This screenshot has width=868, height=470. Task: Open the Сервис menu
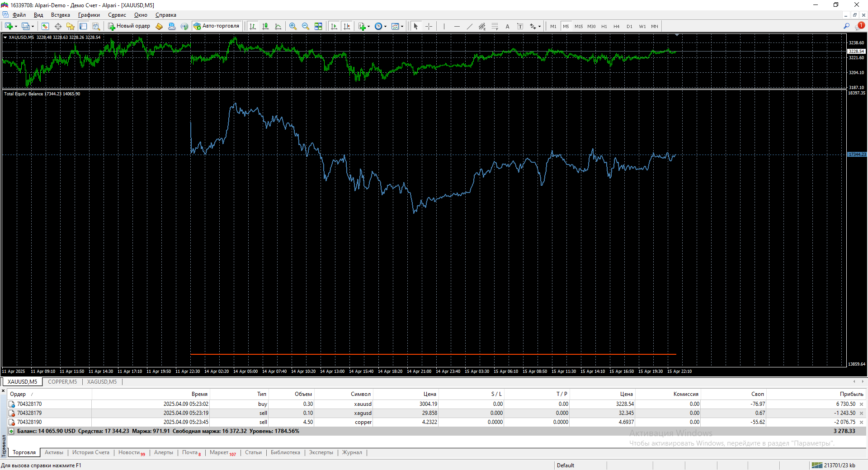117,15
